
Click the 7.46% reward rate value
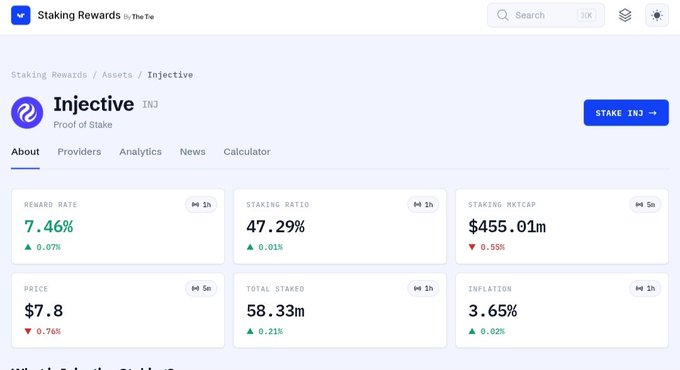pyautogui.click(x=49, y=226)
